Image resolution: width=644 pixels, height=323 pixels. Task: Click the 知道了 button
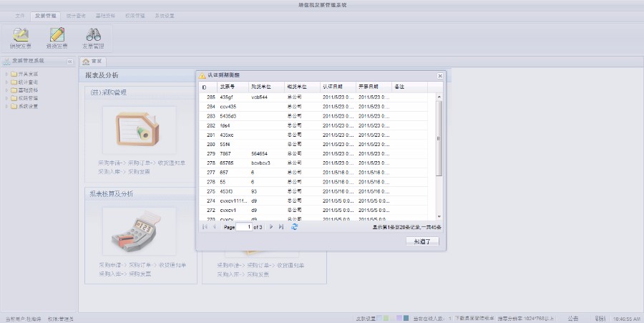click(421, 241)
